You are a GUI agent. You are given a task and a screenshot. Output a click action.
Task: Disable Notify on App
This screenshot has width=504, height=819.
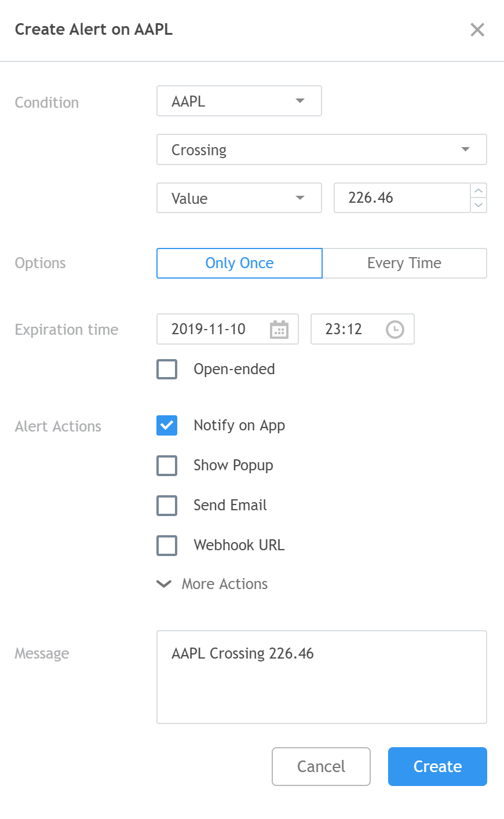click(x=166, y=425)
